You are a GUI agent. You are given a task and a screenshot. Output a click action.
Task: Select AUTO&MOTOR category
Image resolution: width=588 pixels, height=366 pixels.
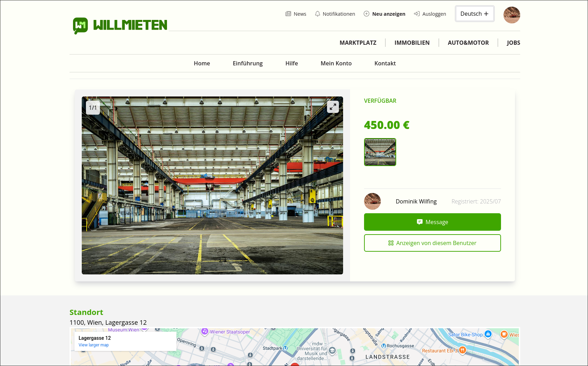(468, 43)
